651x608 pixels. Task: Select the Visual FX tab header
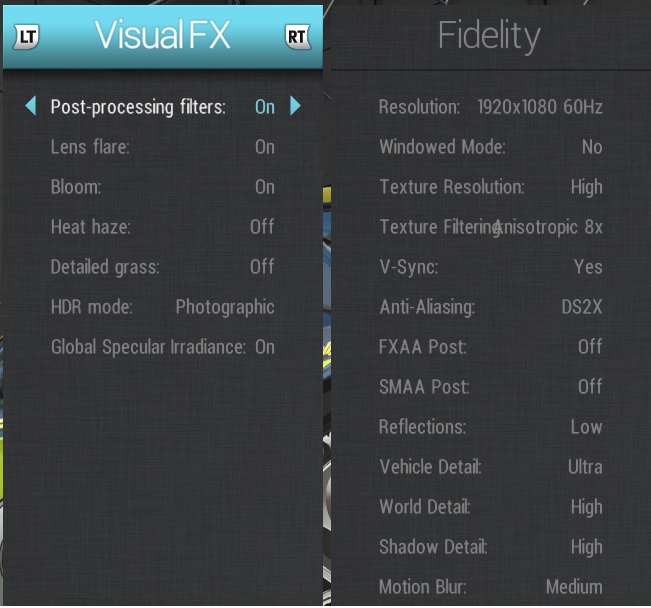[162, 36]
